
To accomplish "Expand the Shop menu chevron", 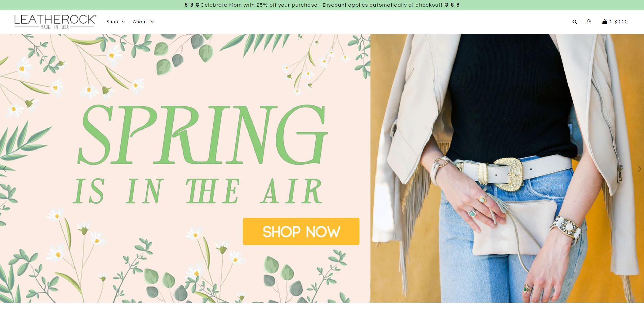I will click(x=123, y=22).
